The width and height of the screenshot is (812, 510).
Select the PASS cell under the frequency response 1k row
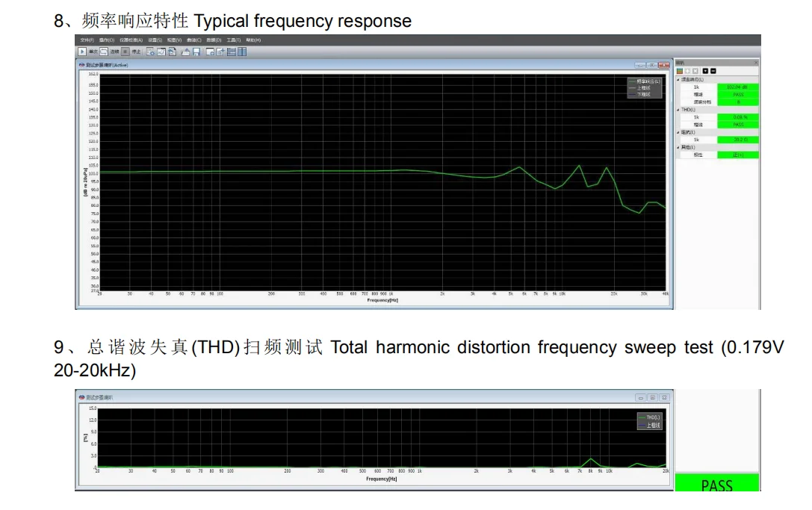pos(738,95)
